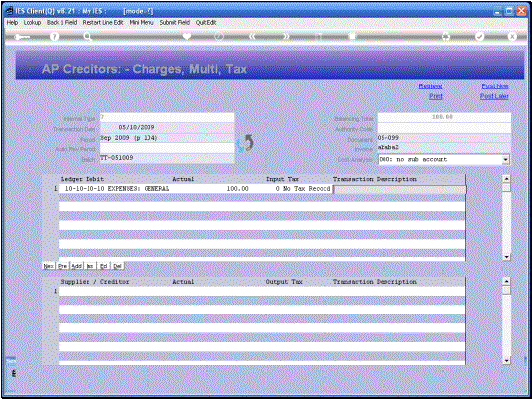The height and width of the screenshot is (399, 532).
Task: Click the heart favorites icon
Action: pos(186,36)
